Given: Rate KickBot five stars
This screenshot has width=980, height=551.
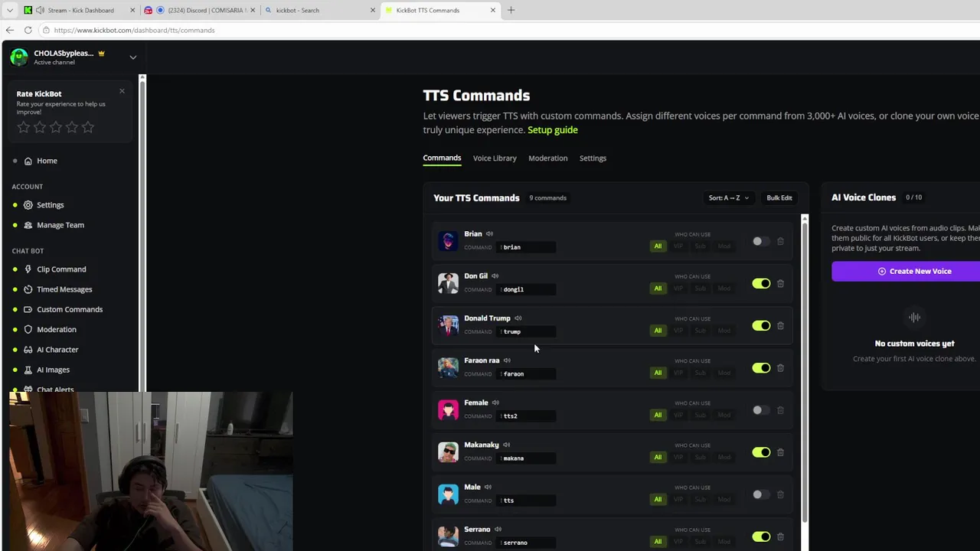Looking at the screenshot, I should point(88,127).
